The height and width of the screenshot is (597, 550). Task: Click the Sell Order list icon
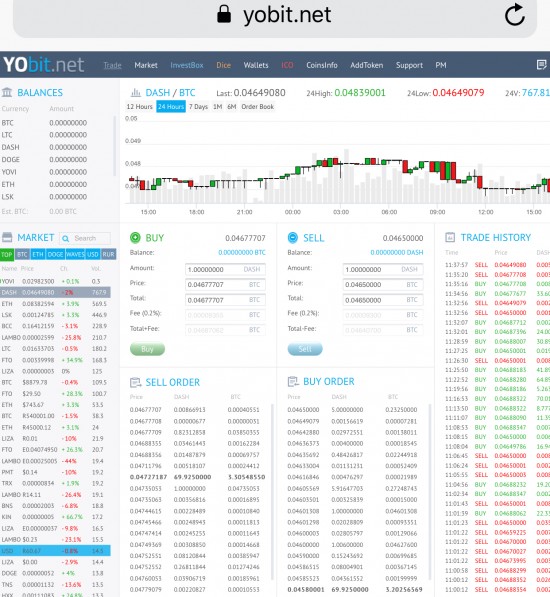point(135,382)
